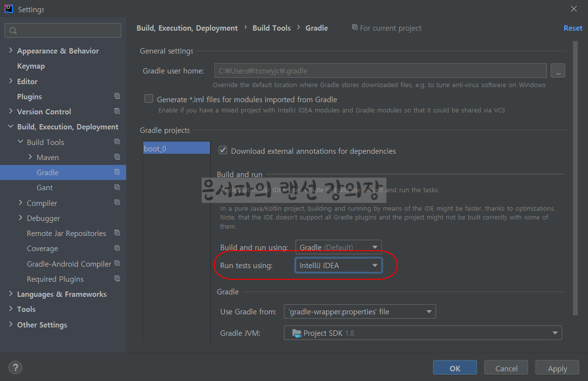Expand Languages & Frameworks section

click(x=11, y=293)
